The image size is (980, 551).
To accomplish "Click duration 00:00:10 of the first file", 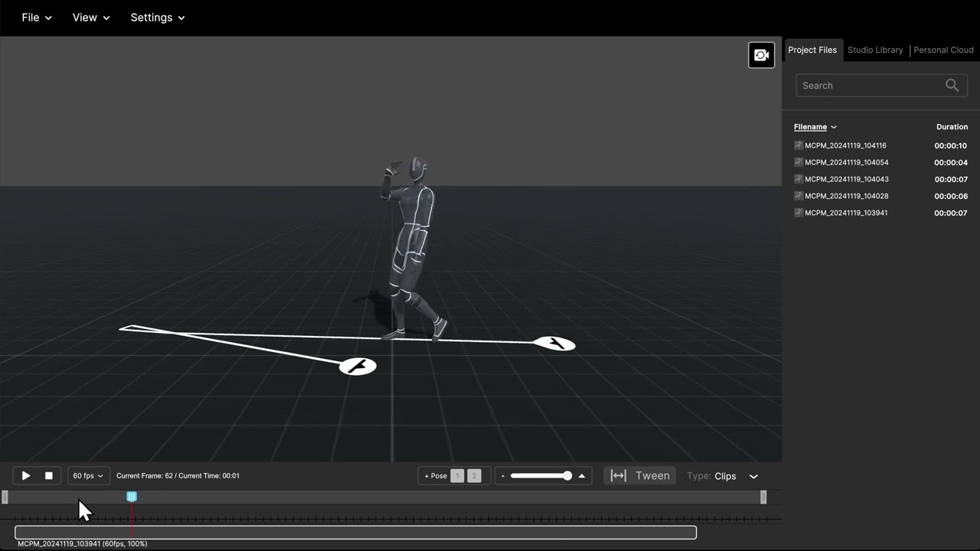I will [x=950, y=145].
